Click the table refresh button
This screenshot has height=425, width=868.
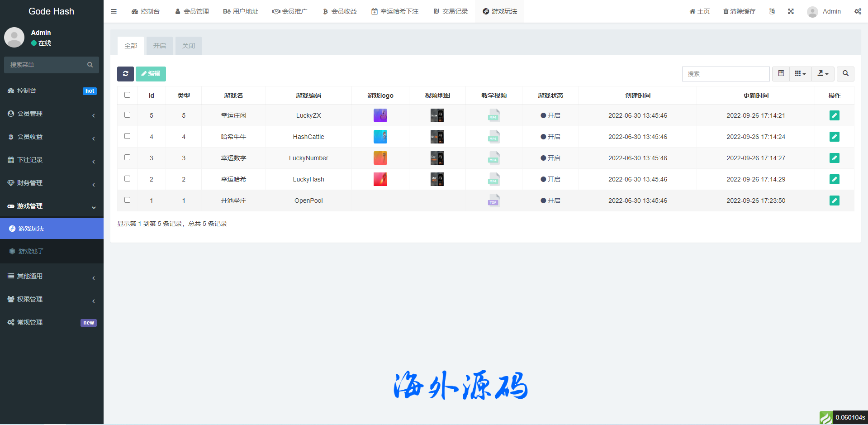click(125, 74)
